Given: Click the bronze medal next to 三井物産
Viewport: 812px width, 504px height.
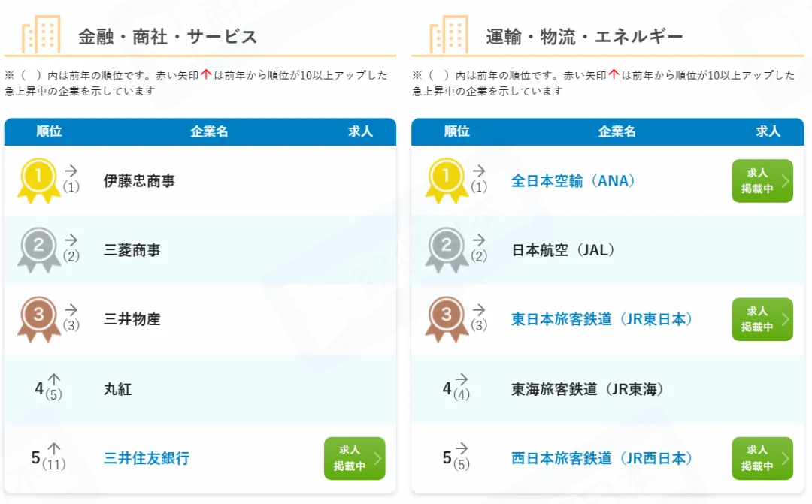Looking at the screenshot, I should point(39,319).
